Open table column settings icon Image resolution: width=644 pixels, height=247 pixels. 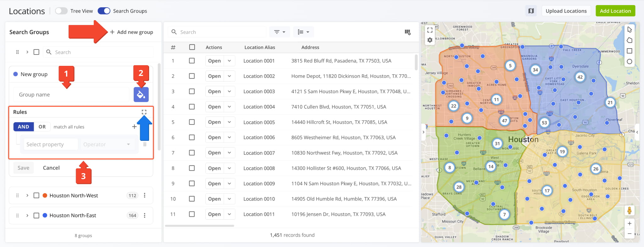point(408,32)
